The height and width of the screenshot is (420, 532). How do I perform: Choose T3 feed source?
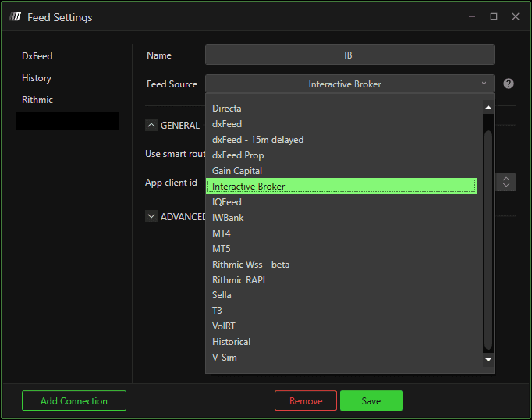tap(341, 311)
